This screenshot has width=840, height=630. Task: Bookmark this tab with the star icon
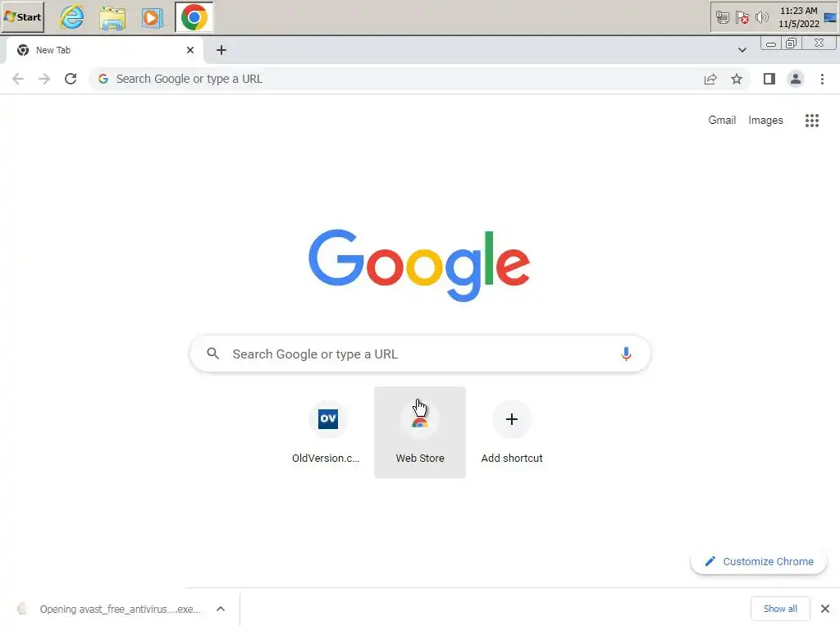pos(737,80)
